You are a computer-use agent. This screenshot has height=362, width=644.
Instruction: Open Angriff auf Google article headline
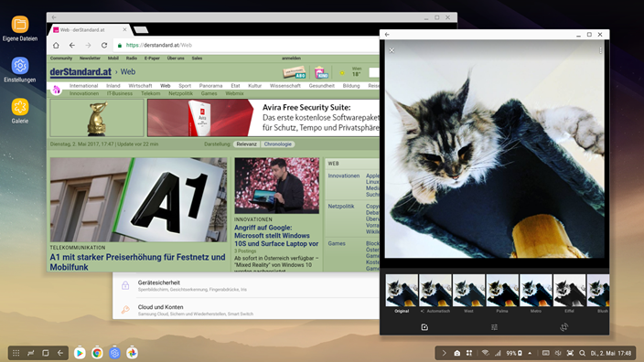[x=276, y=236]
